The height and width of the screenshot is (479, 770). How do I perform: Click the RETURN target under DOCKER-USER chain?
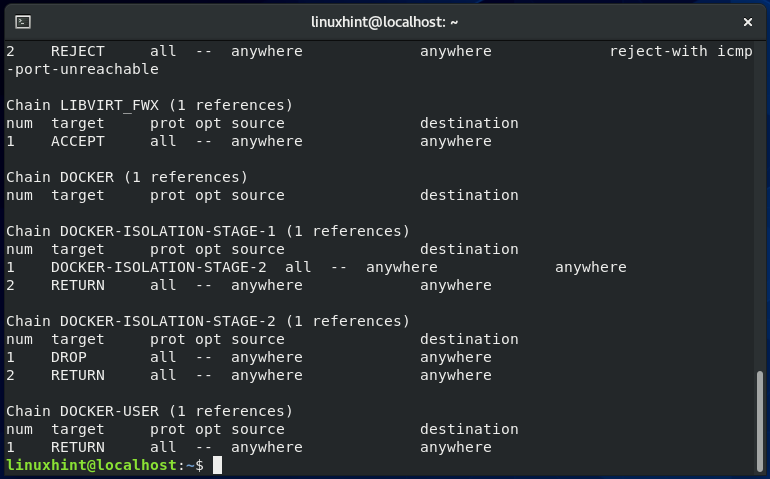pyautogui.click(x=78, y=447)
